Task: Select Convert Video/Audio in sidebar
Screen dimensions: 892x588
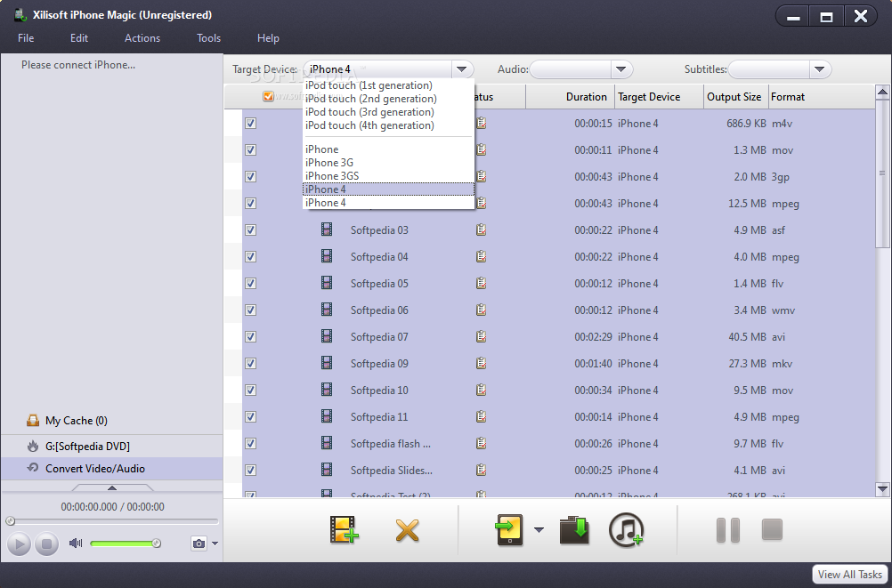Action: pyautogui.click(x=111, y=469)
